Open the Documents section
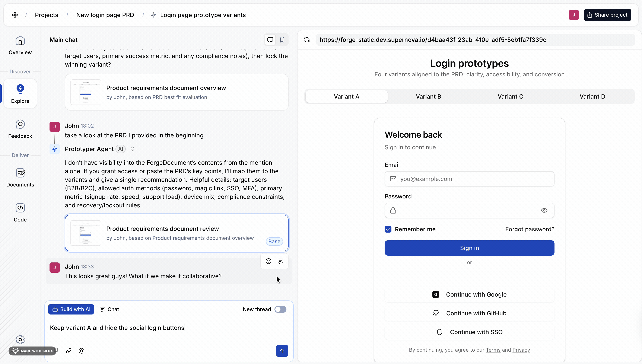This screenshot has width=642, height=364. (20, 178)
